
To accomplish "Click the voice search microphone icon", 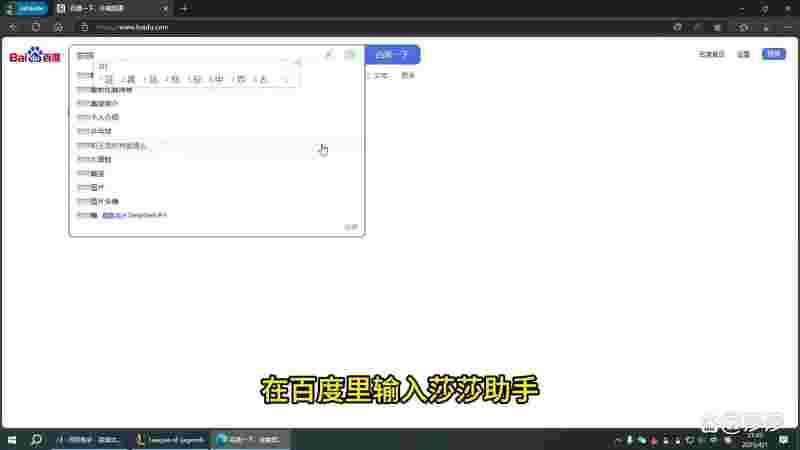I will coord(329,55).
